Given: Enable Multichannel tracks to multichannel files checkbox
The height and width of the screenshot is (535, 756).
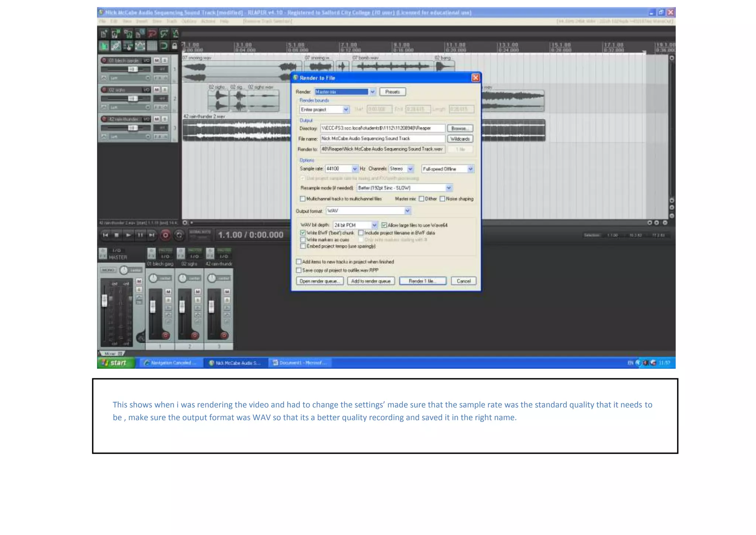Looking at the screenshot, I should click(303, 199).
